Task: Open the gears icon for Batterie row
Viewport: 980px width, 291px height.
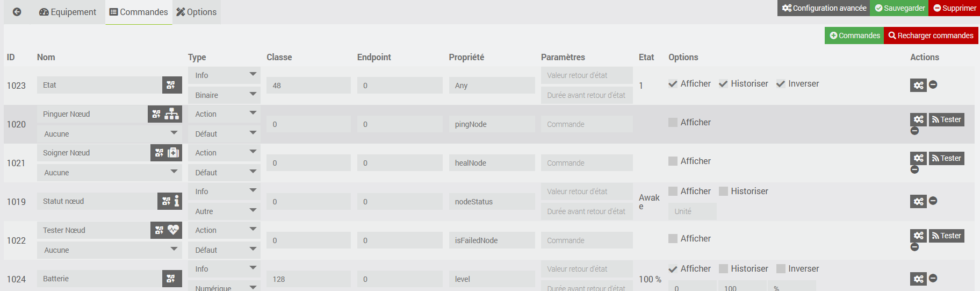Action: [918, 279]
